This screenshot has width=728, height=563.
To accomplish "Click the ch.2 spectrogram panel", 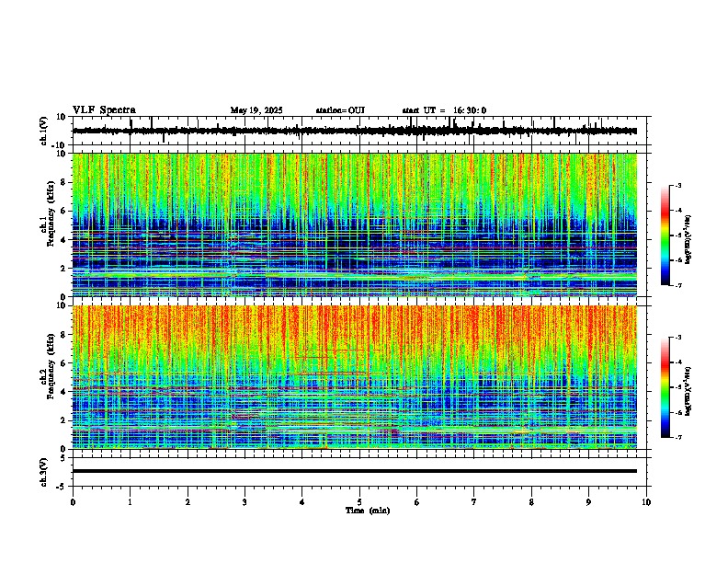I will [355, 377].
